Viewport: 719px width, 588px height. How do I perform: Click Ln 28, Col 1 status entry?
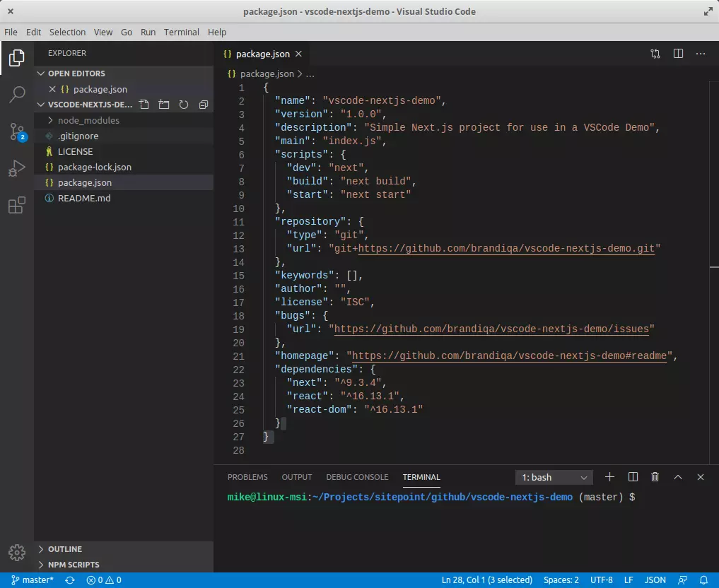pyautogui.click(x=487, y=580)
